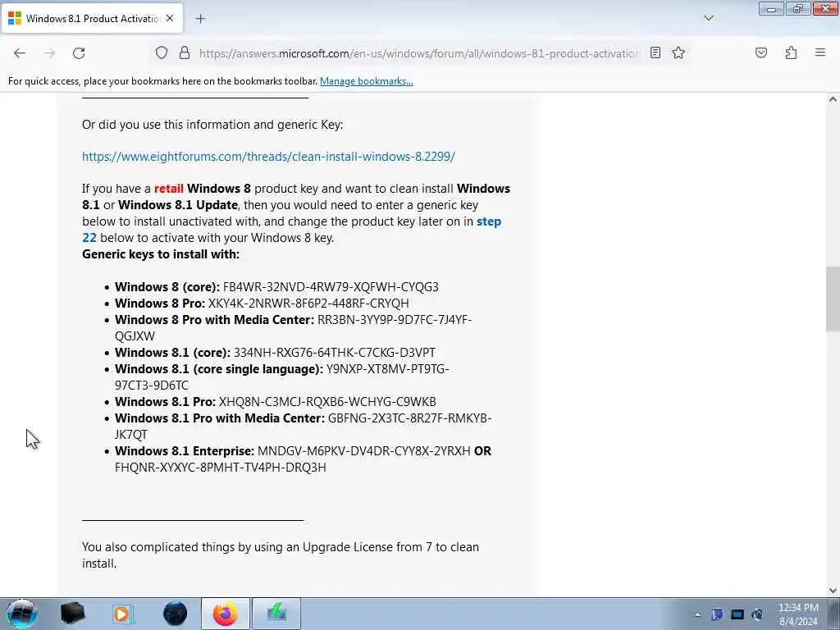This screenshot has width=840, height=630.
Task: List all tabs dropdown arrow
Action: 708,18
